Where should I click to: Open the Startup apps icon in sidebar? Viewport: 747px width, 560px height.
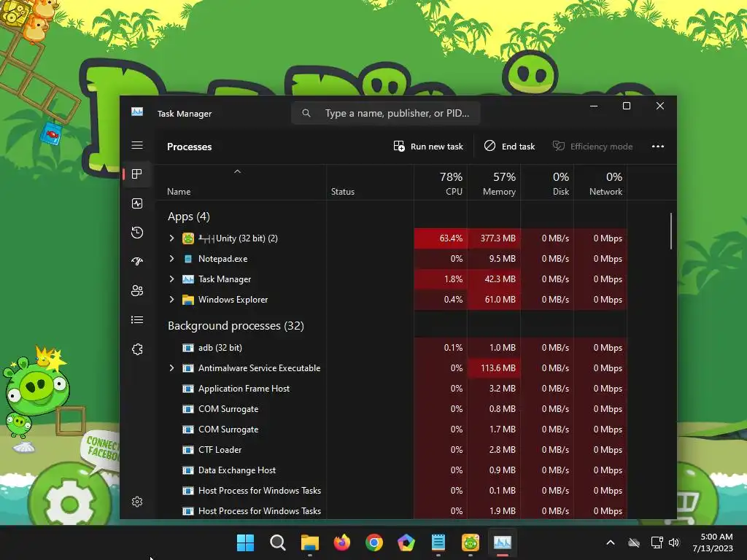pos(137,262)
